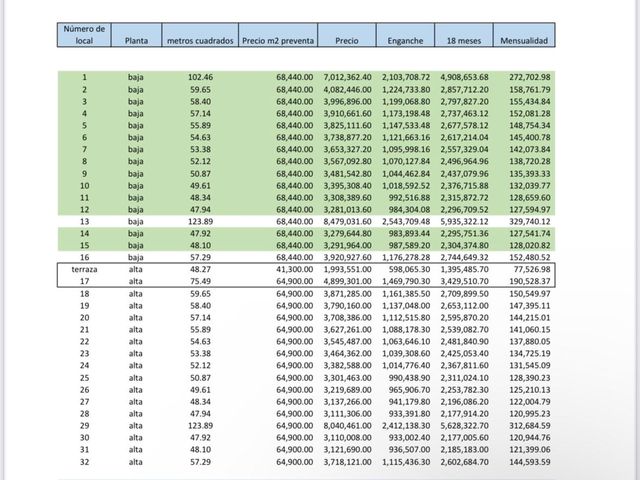The height and width of the screenshot is (480, 640).
Task: Click local number 13 cell
Action: click(x=84, y=222)
